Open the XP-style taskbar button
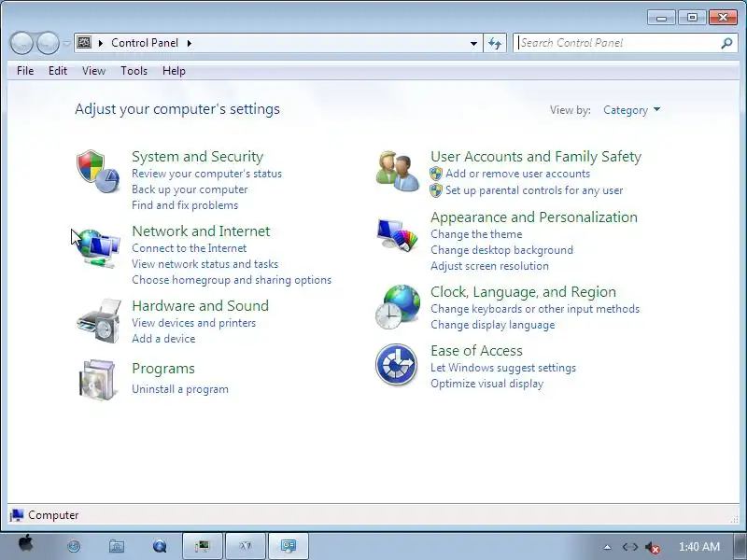Viewport: 747px width, 560px height. (246, 546)
